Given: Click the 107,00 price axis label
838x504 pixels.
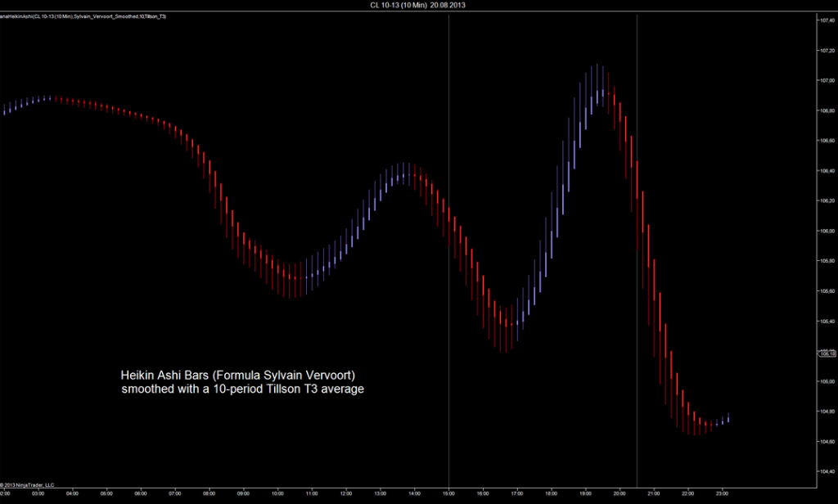Looking at the screenshot, I should [827, 80].
